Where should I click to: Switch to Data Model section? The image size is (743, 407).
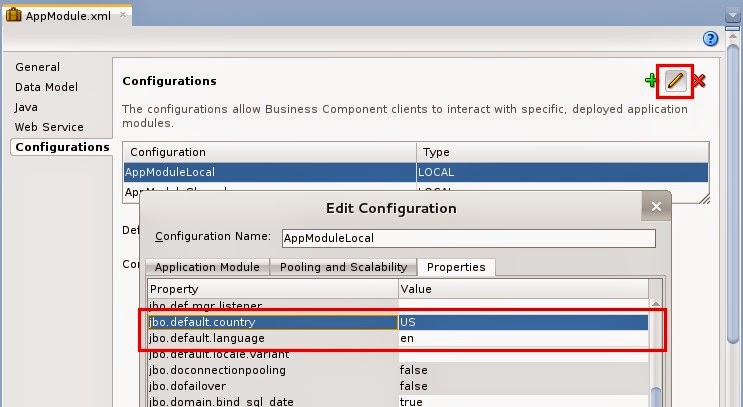(48, 87)
